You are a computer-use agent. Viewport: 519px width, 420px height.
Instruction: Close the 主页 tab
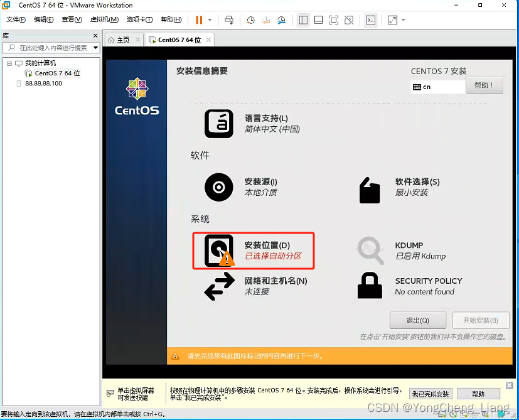click(x=138, y=40)
